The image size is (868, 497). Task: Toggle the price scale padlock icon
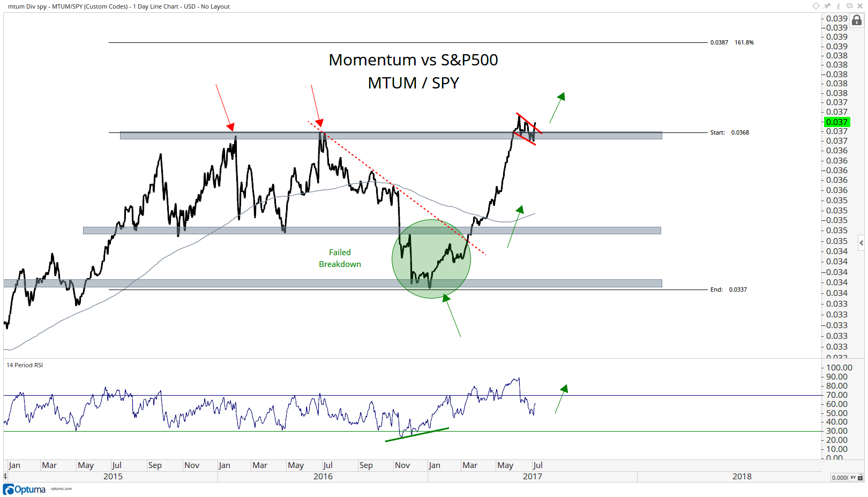[857, 20]
